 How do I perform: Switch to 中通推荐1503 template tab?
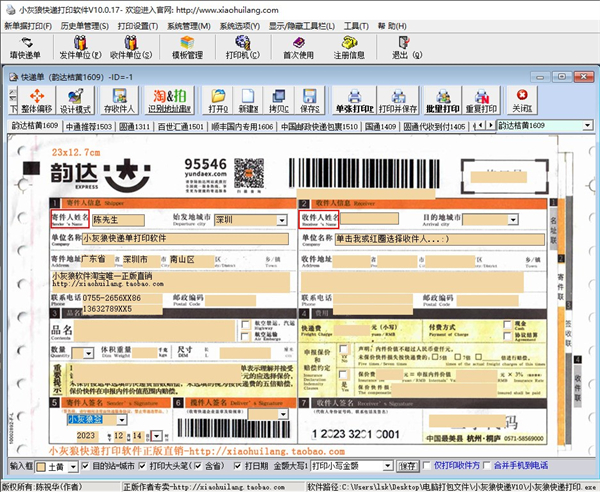coord(88,127)
